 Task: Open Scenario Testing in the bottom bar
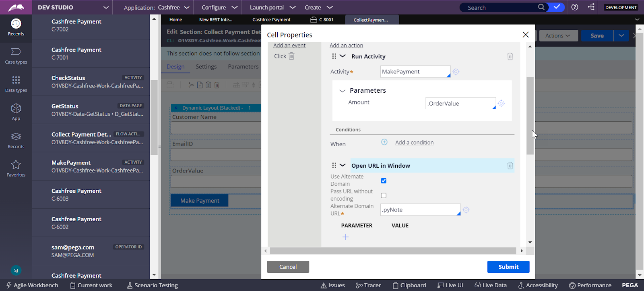(x=152, y=285)
